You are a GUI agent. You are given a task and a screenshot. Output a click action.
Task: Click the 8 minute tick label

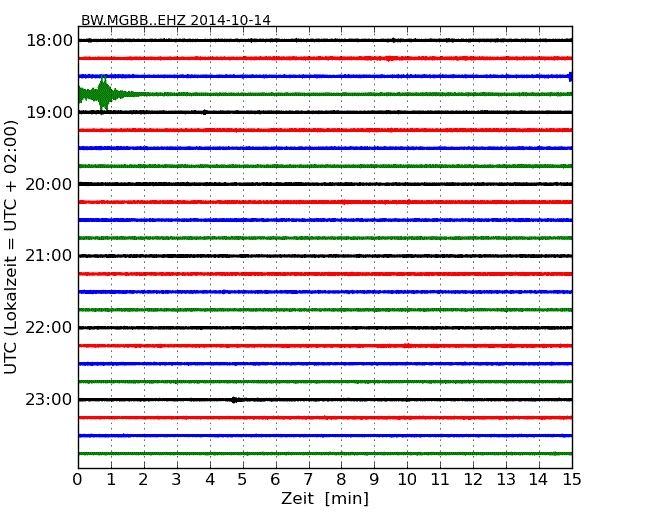click(x=341, y=480)
